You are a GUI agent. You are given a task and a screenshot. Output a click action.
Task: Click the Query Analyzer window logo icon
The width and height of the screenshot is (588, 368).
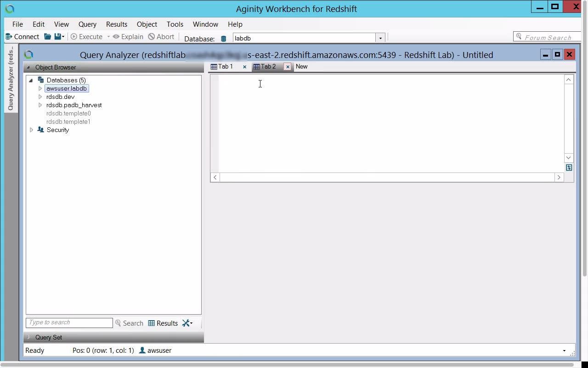pyautogui.click(x=28, y=55)
